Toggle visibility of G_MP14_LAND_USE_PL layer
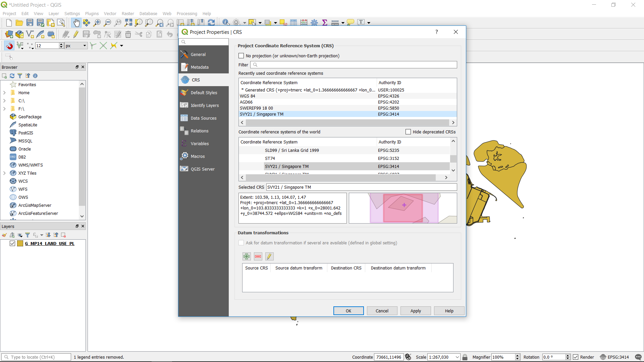The height and width of the screenshot is (362, 644). pyautogui.click(x=12, y=243)
